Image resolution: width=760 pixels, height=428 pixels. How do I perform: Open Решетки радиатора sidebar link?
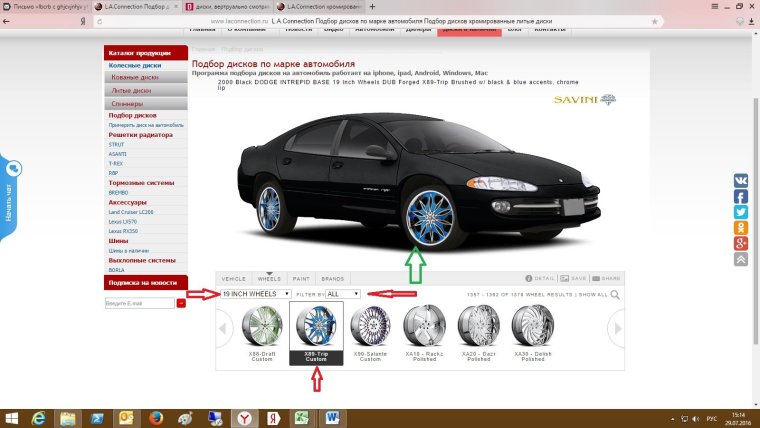click(x=141, y=135)
